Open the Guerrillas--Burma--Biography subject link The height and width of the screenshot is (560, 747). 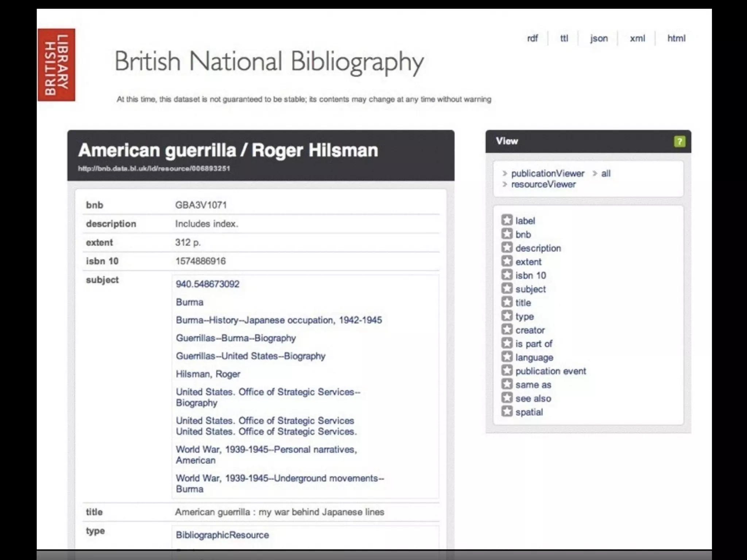click(x=236, y=338)
